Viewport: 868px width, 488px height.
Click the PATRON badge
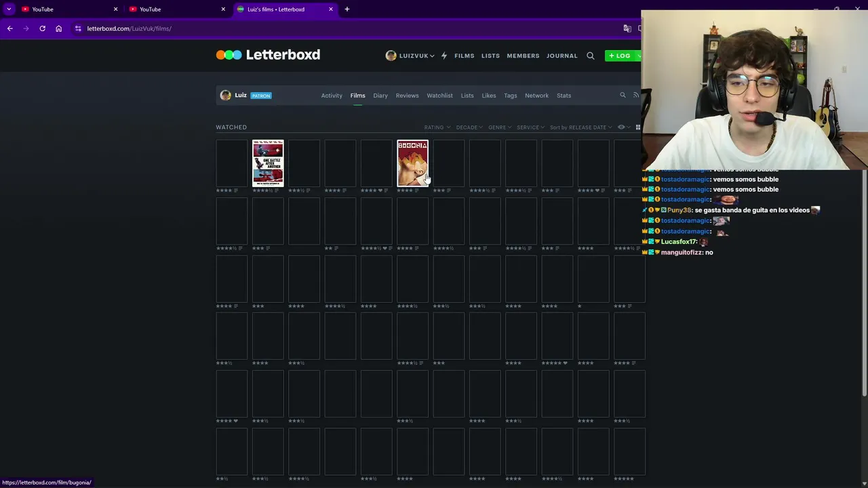pyautogui.click(x=261, y=96)
